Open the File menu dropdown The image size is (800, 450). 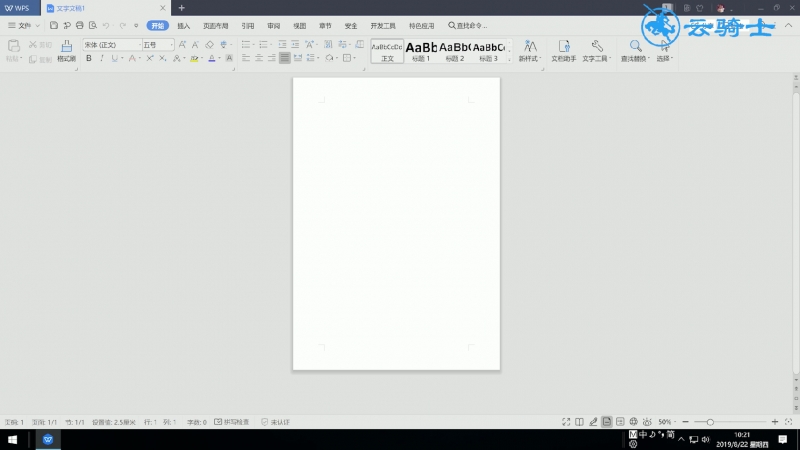(23, 25)
